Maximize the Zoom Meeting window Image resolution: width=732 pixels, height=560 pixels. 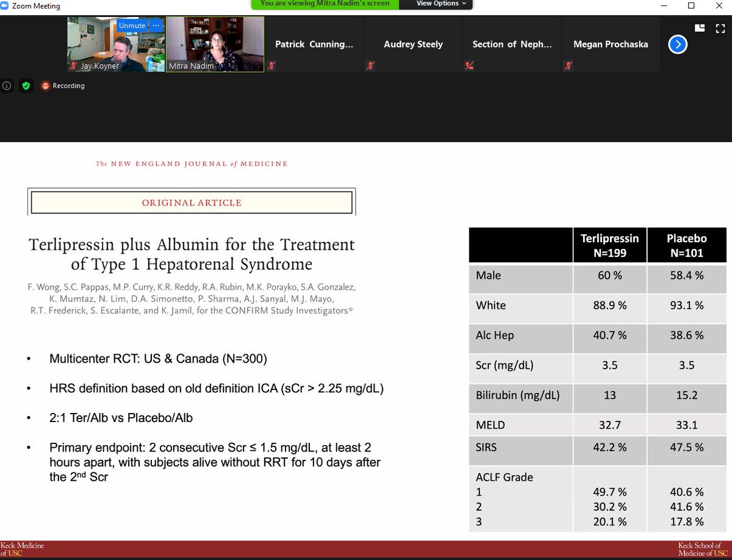tap(691, 6)
